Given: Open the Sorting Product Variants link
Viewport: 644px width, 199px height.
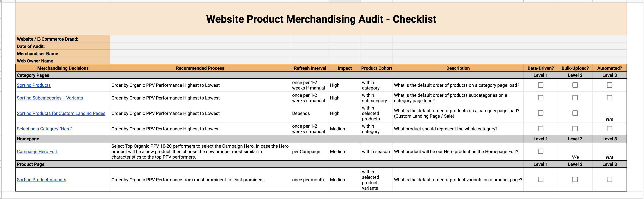Looking at the screenshot, I should point(41,180).
